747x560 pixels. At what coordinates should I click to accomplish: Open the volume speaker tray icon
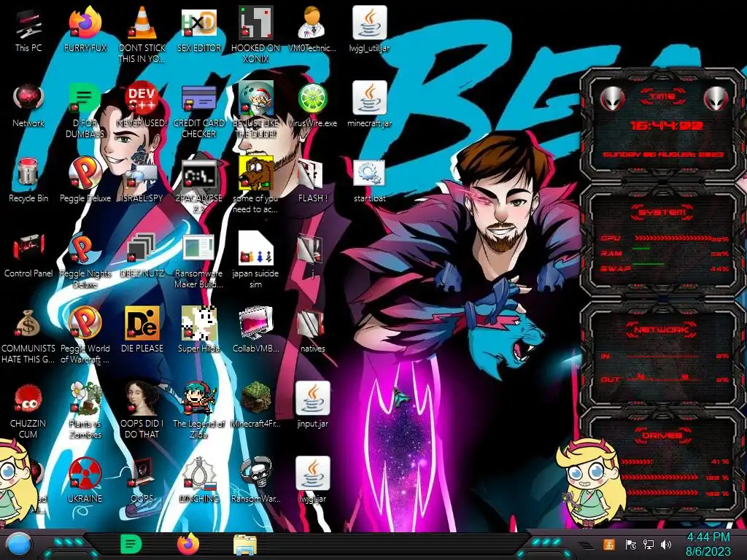pos(667,544)
